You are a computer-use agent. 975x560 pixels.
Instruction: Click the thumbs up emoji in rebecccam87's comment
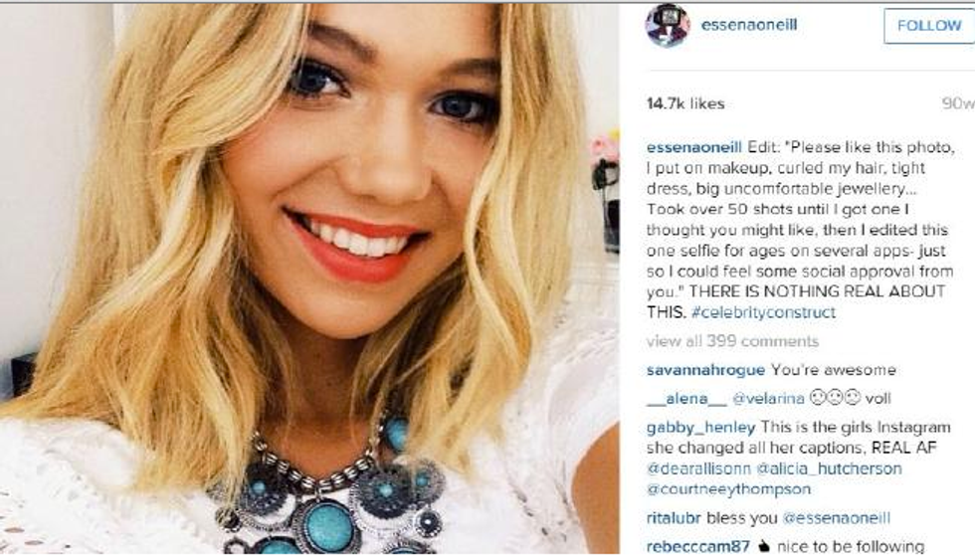tap(763, 546)
